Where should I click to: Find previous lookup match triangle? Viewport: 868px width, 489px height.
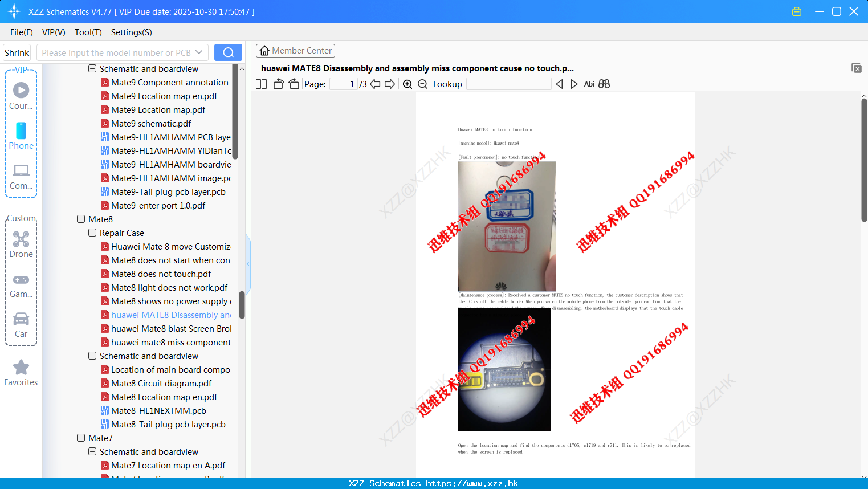click(559, 84)
